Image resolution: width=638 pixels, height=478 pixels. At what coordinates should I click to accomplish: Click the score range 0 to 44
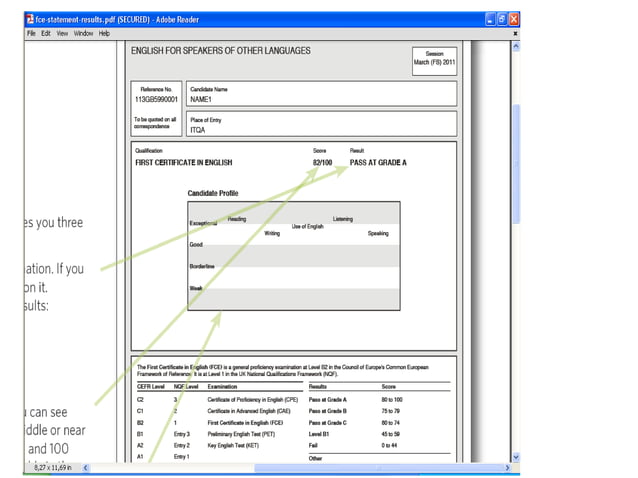(389, 445)
